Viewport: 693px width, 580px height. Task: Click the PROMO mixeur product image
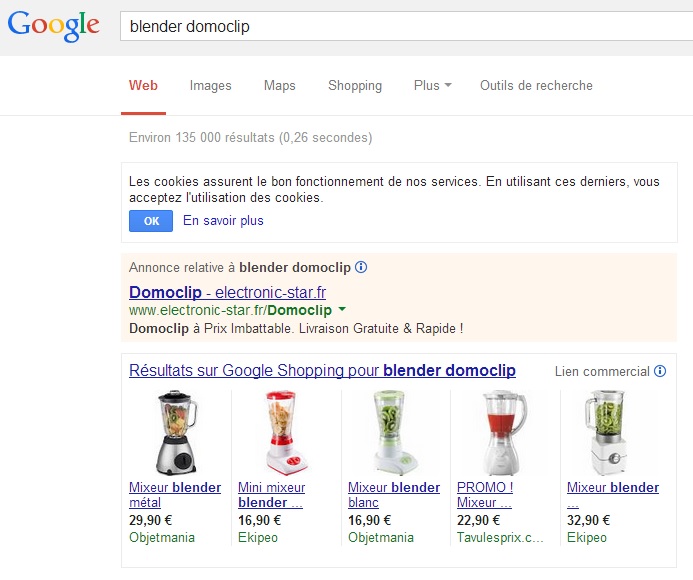[x=505, y=432]
